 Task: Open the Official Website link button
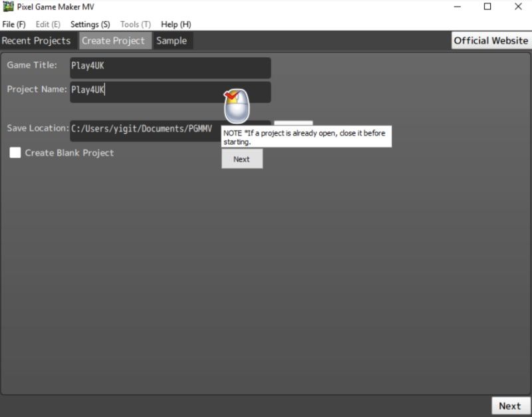click(491, 41)
